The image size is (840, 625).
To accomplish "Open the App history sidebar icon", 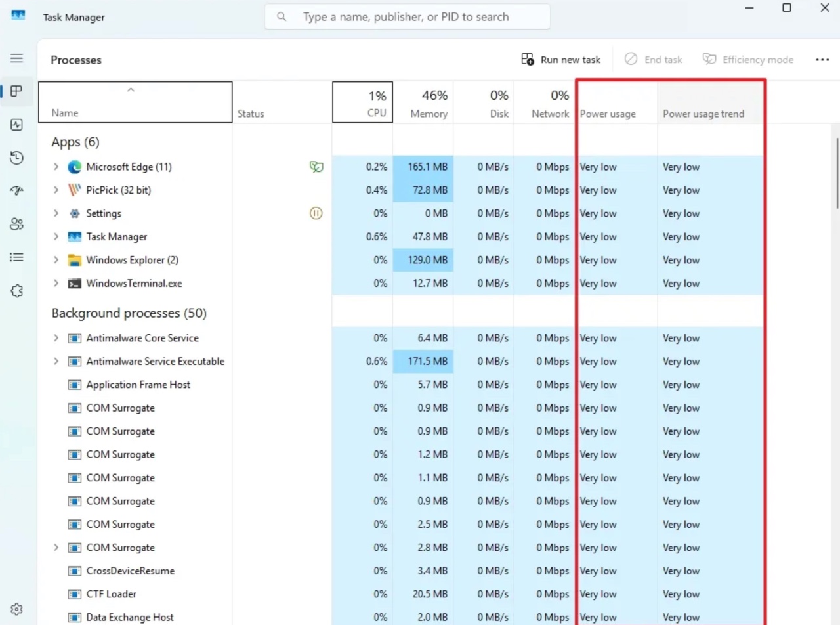I will 17,158.
